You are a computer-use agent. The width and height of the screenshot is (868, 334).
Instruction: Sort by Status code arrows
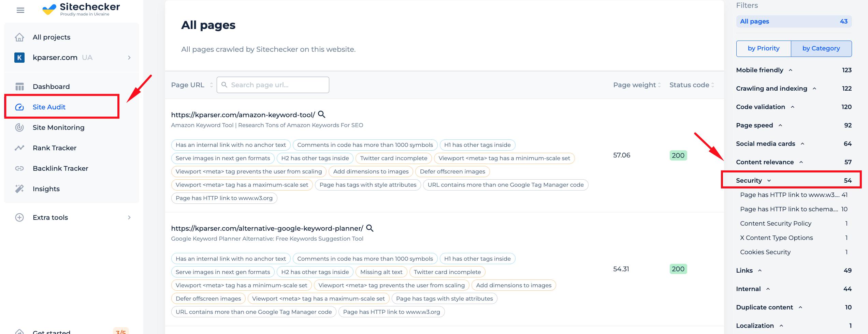(x=712, y=85)
